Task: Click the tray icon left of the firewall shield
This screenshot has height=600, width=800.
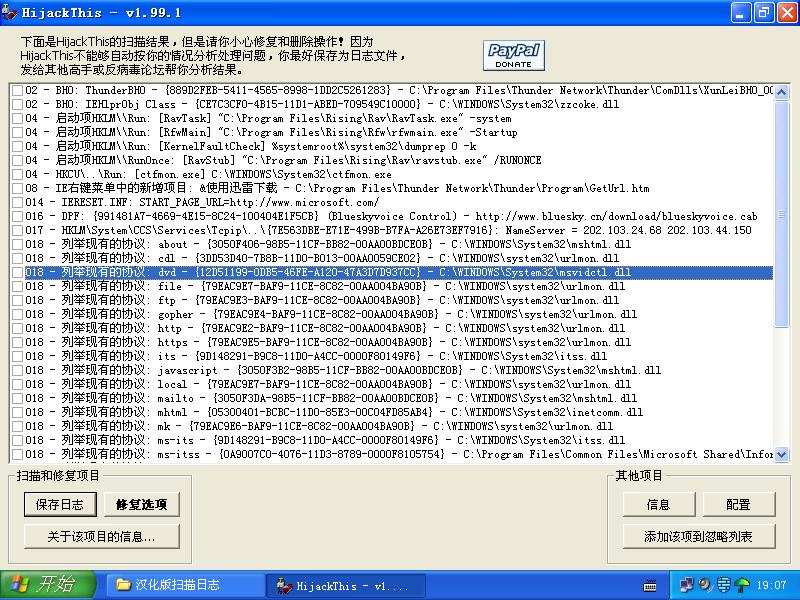Action: (x=705, y=585)
